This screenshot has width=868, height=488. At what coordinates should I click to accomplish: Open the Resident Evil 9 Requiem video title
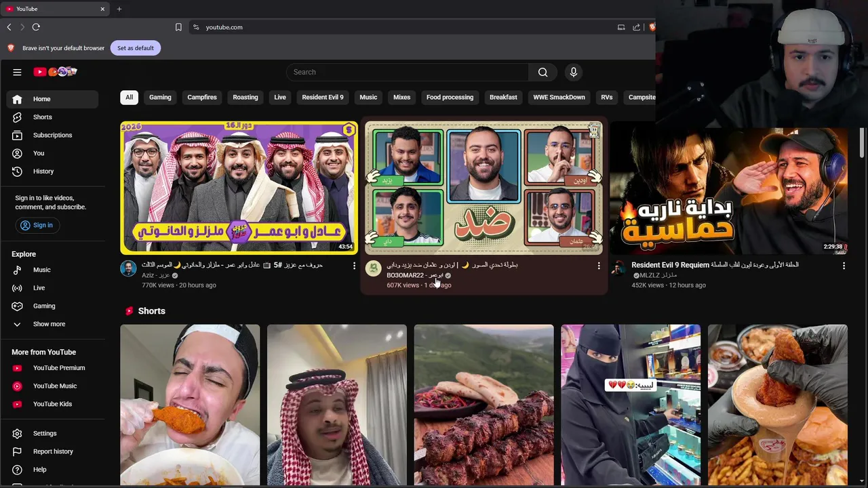click(715, 265)
